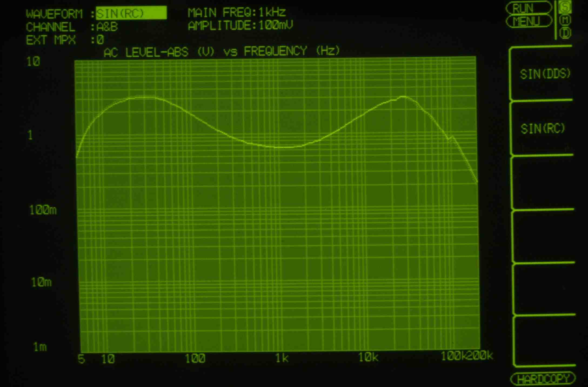588x387 pixels.
Task: Click the AMPLITUDE:100mV readout
Action: pos(240,26)
